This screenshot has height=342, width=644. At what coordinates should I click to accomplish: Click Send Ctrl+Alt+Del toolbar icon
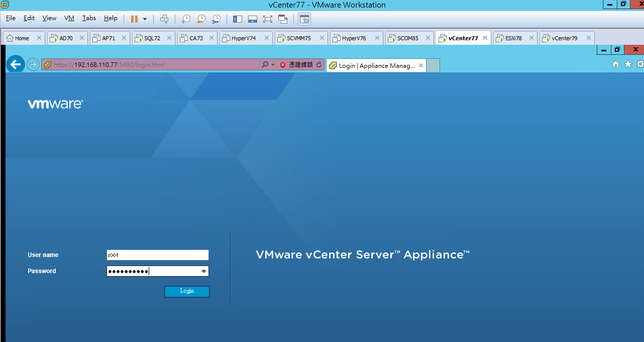pyautogui.click(x=164, y=19)
